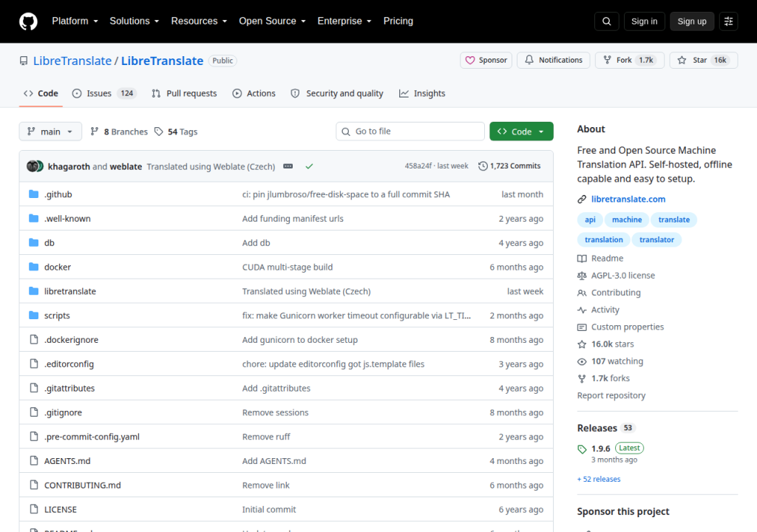Screen dimensions: 757x532
Task: Click the translate topic tag
Action: 673,219
